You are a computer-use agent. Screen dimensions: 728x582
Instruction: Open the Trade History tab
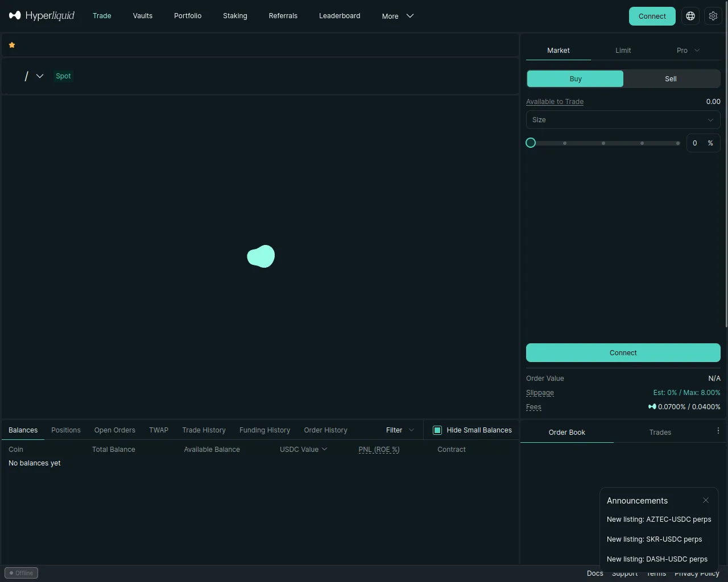pyautogui.click(x=204, y=430)
